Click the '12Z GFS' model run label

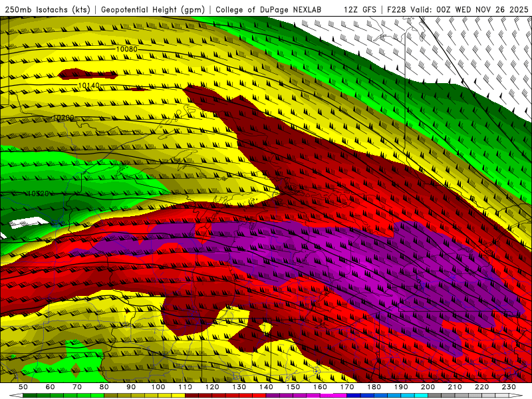[x=360, y=9]
